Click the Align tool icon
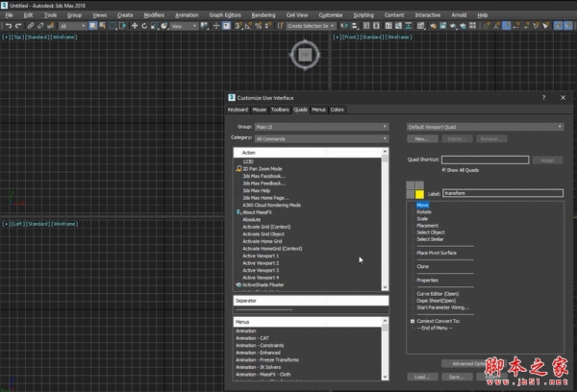This screenshot has height=392, width=577. point(354,26)
